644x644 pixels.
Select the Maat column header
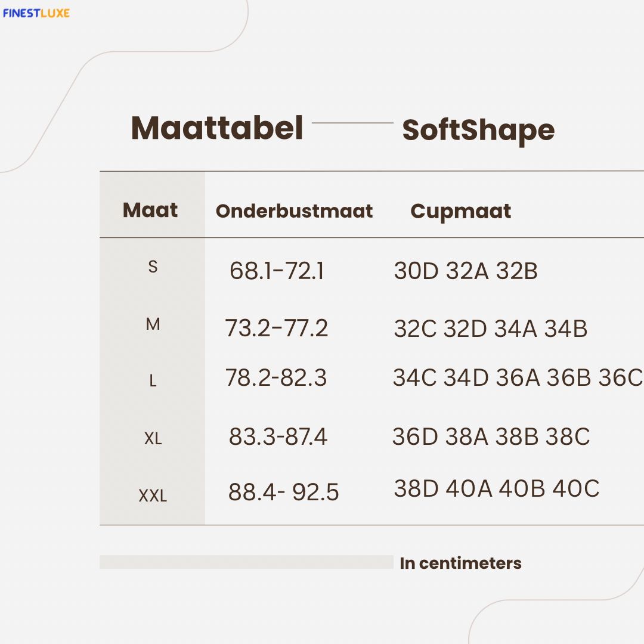150,210
